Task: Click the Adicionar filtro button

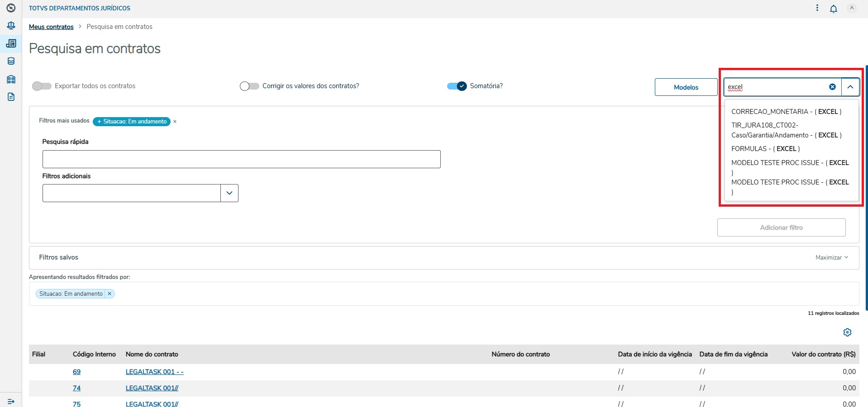Action: 782,227
